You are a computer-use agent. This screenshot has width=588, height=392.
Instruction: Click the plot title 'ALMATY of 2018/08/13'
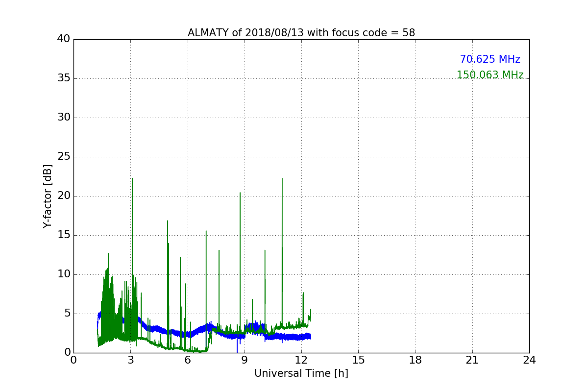click(301, 33)
